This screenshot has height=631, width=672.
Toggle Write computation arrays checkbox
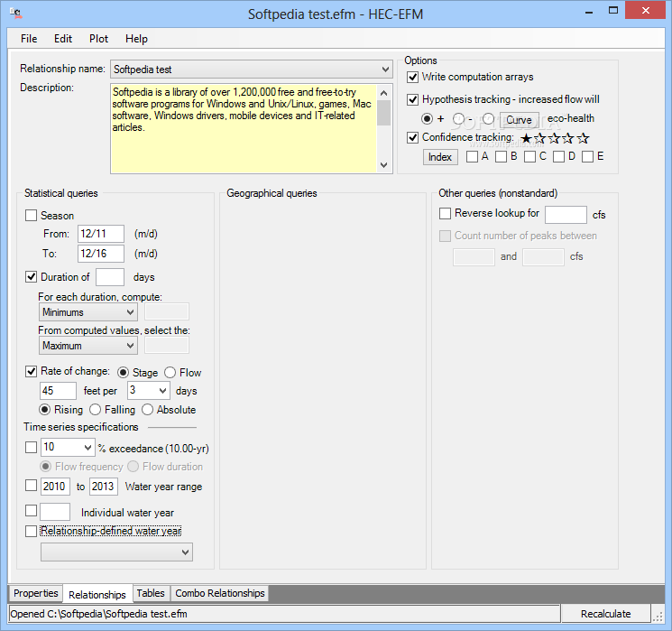pos(412,78)
